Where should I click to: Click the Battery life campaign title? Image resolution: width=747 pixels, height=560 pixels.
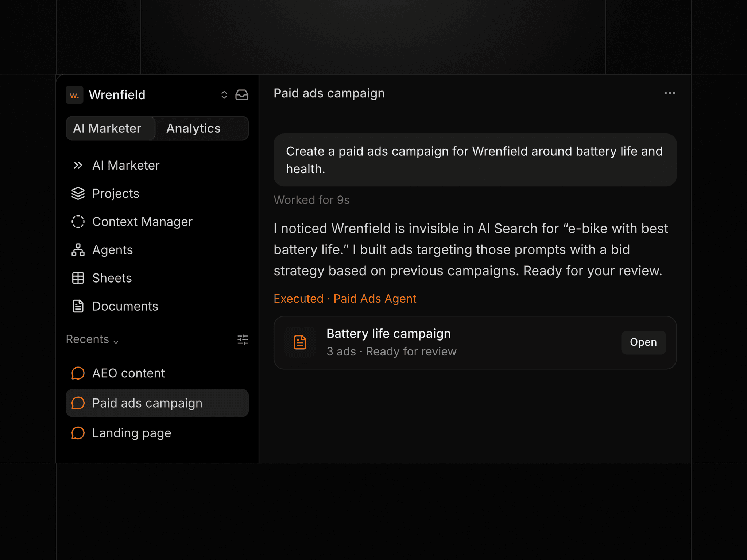click(x=388, y=334)
